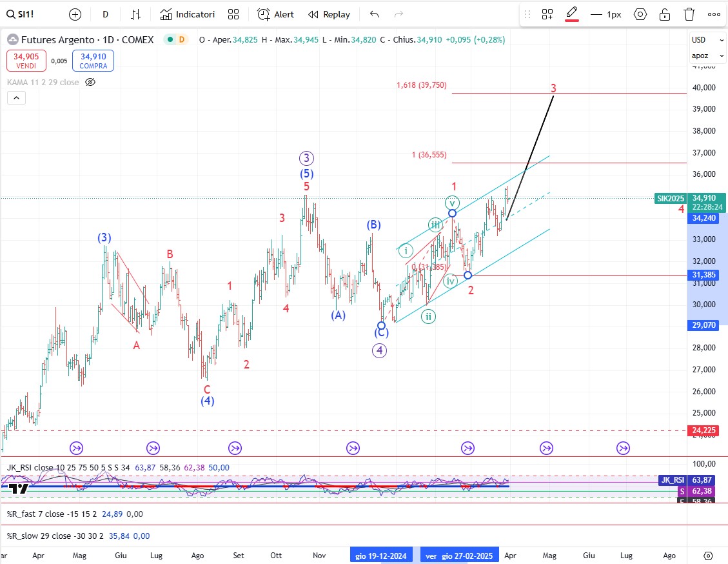
Task: Click the contract event marker above Set
Action: click(235, 448)
